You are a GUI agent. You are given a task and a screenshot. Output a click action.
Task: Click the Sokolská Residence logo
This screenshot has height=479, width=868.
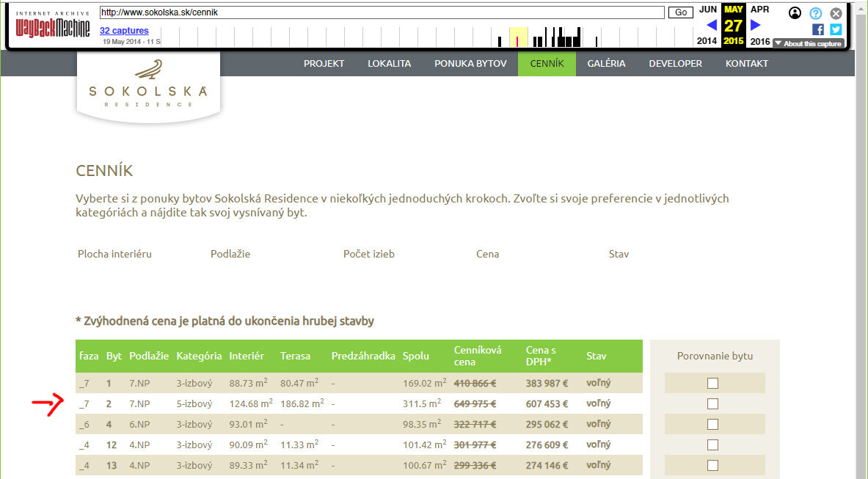tap(148, 86)
